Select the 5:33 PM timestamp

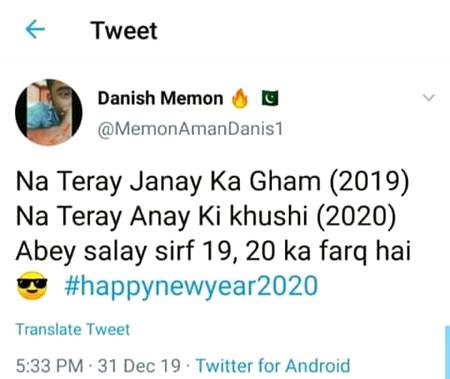pos(49,366)
